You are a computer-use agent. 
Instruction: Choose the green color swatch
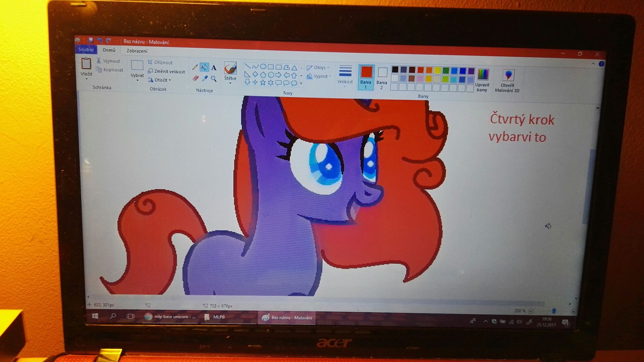[x=446, y=70]
